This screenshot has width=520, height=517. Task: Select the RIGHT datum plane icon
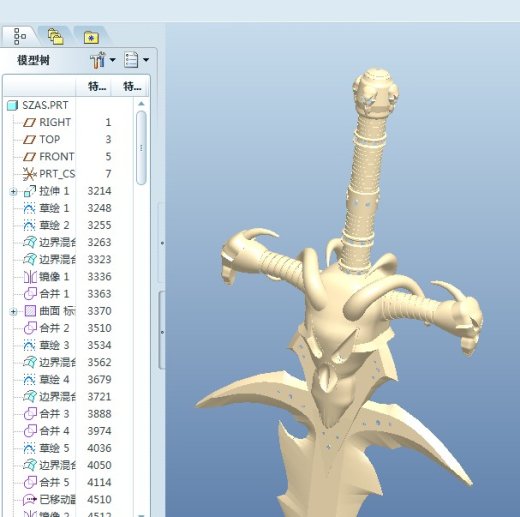click(29, 122)
